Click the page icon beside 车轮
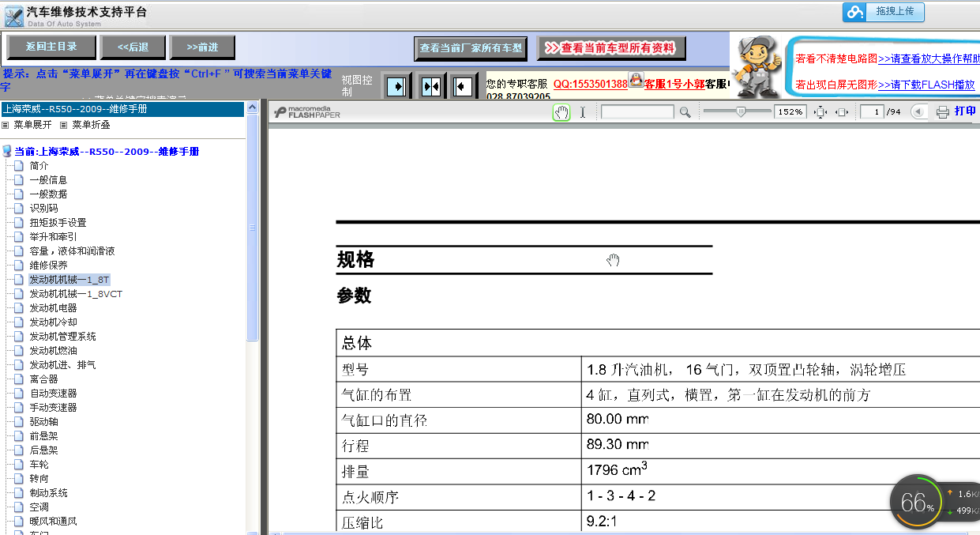The width and height of the screenshot is (980, 535). click(x=20, y=465)
